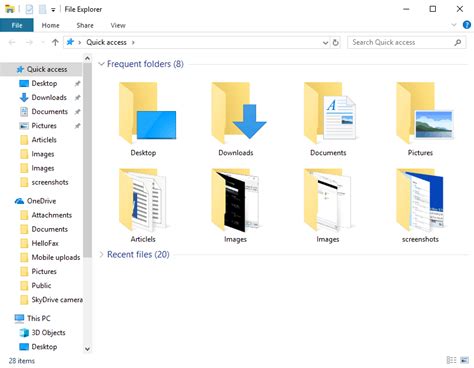Switch to the Share ribbon tab
Screen dimensions: 474x368
point(85,25)
